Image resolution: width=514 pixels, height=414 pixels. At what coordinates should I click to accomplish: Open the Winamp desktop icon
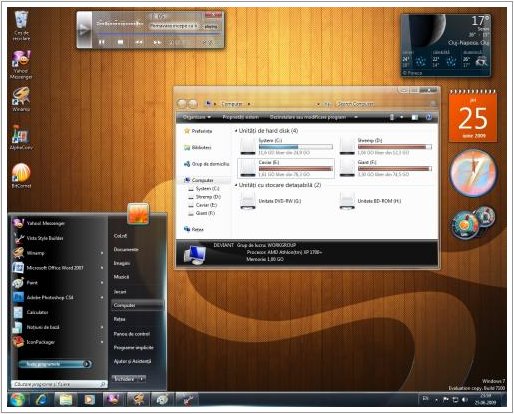pos(21,99)
